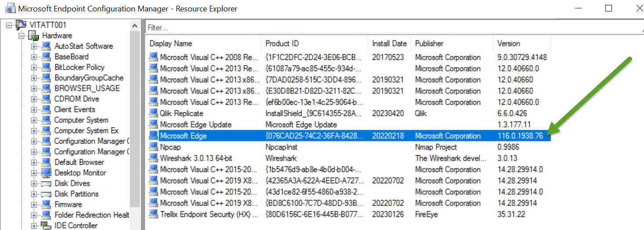Click the Default Browser node icon
This screenshot has height=230, width=644.
47,162
